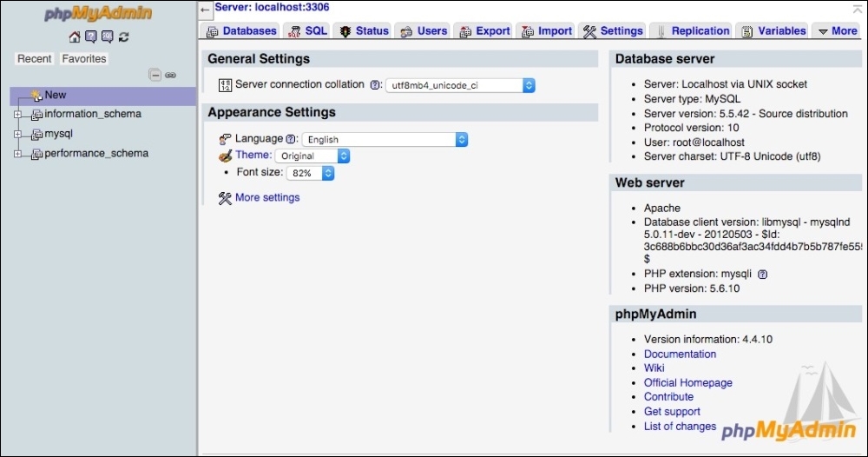Open the More settings link

pyautogui.click(x=267, y=198)
